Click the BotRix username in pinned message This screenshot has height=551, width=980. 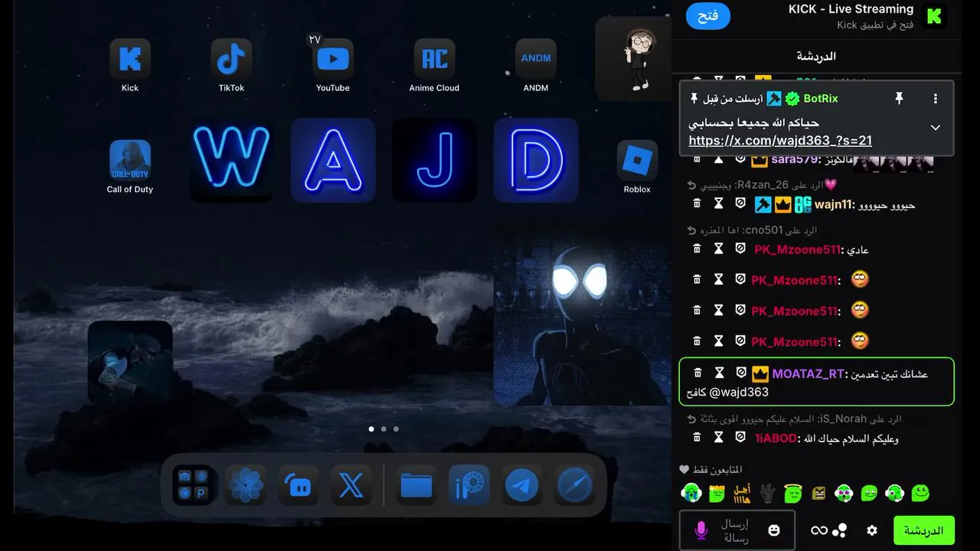tap(821, 99)
